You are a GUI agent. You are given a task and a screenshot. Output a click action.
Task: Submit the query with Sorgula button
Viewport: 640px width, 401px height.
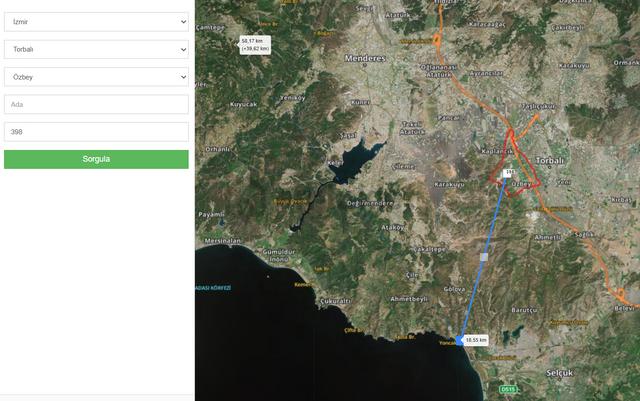[x=96, y=159]
